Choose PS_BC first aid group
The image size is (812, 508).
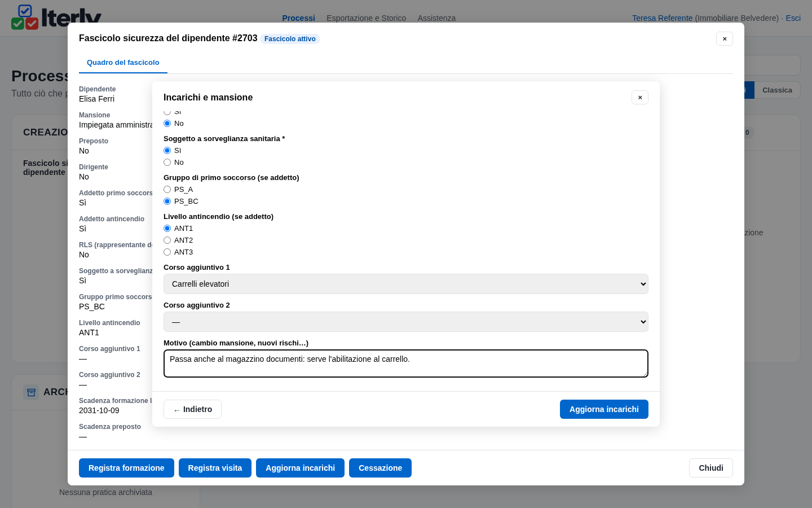pyautogui.click(x=167, y=202)
